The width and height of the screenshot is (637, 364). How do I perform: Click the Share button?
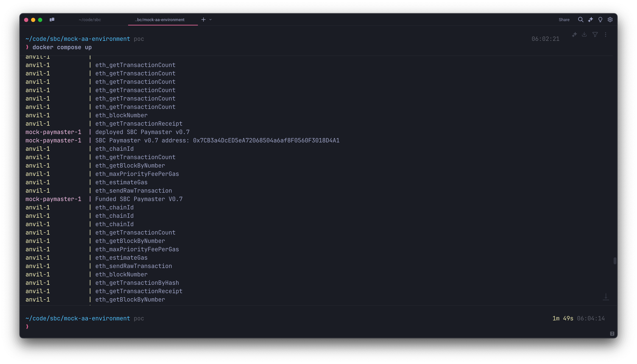pos(564,20)
